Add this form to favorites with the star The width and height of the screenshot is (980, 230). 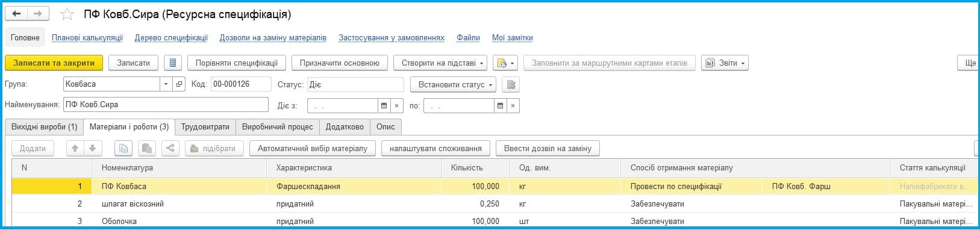point(67,14)
